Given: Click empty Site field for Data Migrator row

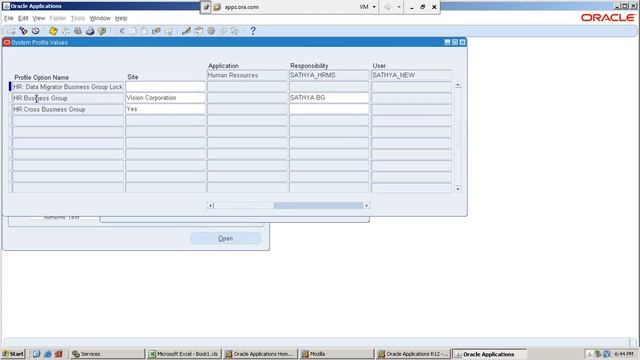Looking at the screenshot, I should (165, 87).
